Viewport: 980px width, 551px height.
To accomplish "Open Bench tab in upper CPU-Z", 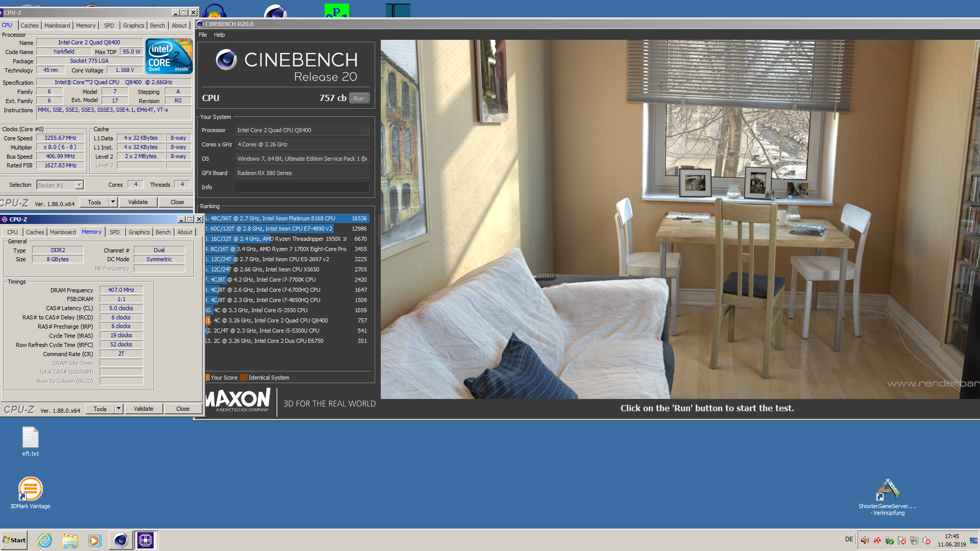I will (158, 26).
